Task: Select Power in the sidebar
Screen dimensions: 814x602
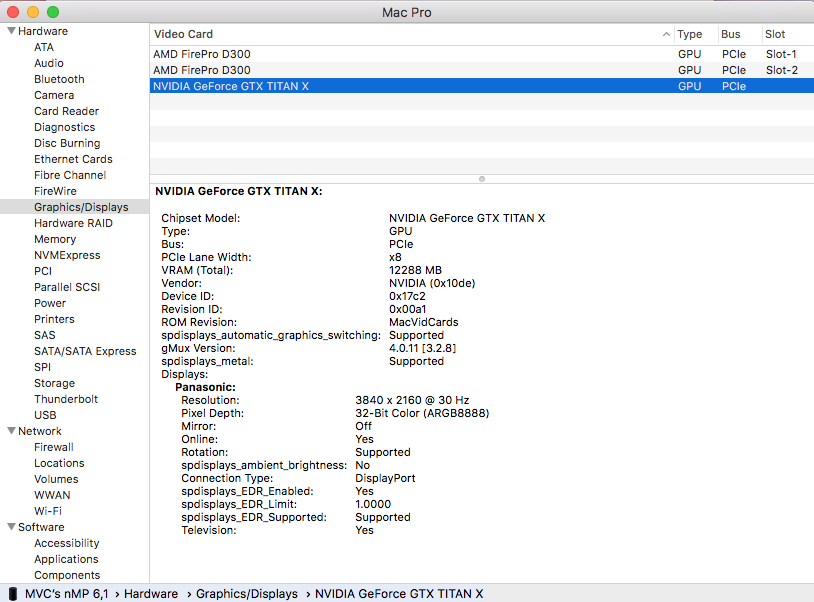Action: [50, 303]
